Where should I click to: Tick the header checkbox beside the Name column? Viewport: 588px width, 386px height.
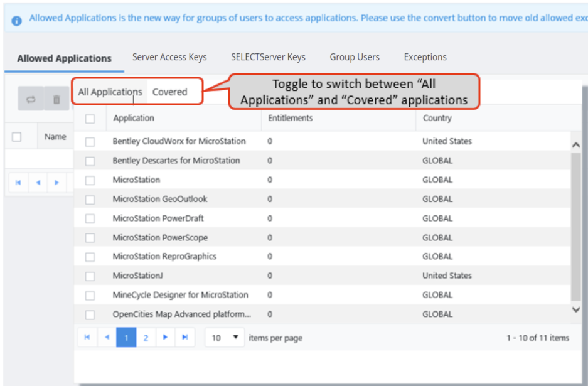pos(16,137)
